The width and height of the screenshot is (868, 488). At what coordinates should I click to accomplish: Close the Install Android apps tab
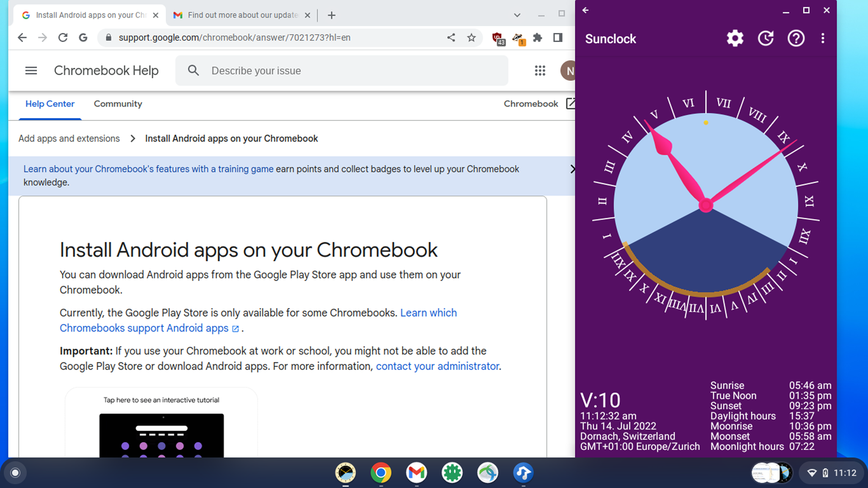pyautogui.click(x=156, y=15)
